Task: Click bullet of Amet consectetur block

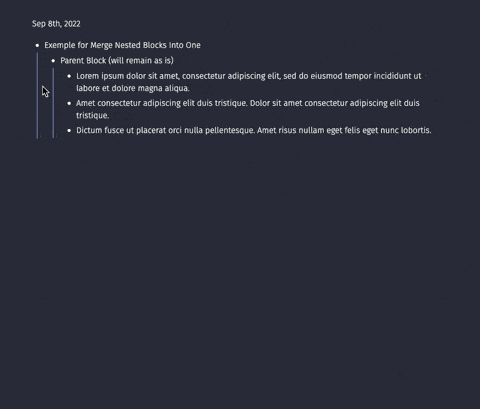Action: 69,103
